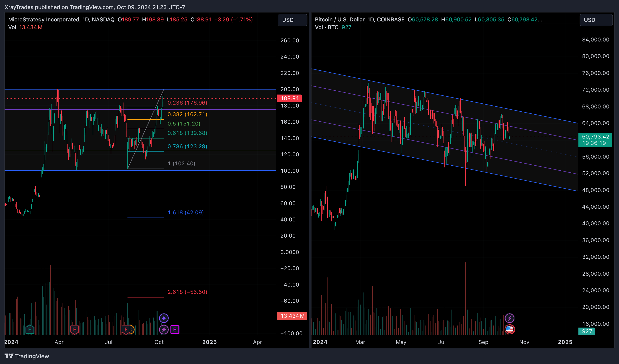Click the 84,000.00 price axis label
Screen dimensions: 619x364
[596, 39]
